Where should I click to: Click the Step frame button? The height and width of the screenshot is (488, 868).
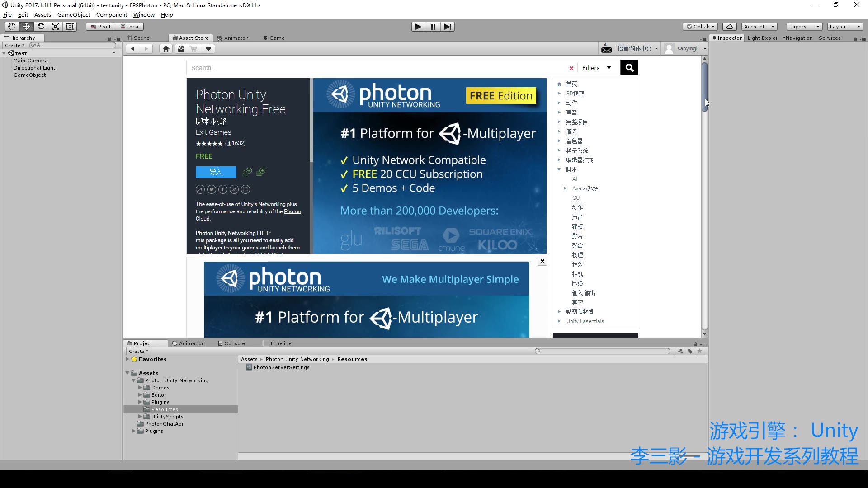point(447,27)
